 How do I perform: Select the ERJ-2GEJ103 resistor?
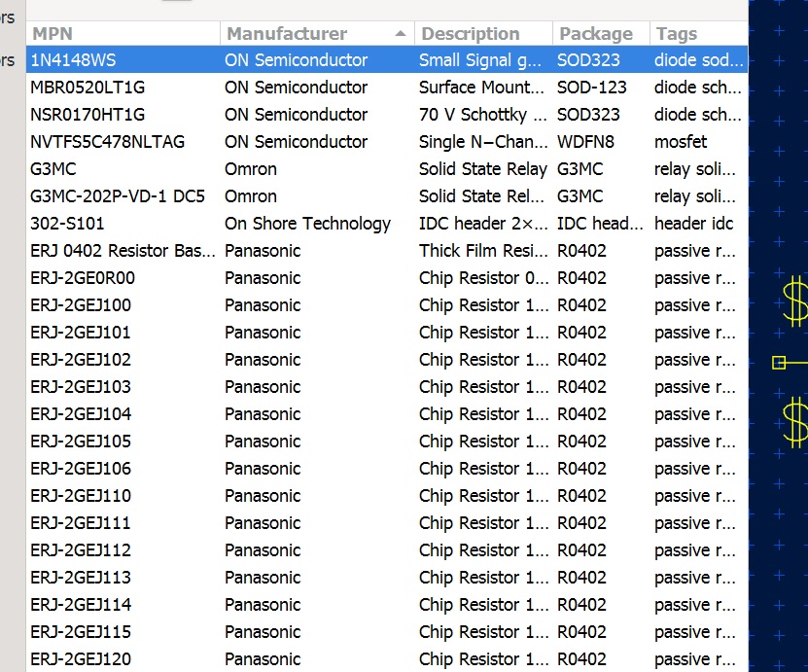pyautogui.click(x=387, y=386)
